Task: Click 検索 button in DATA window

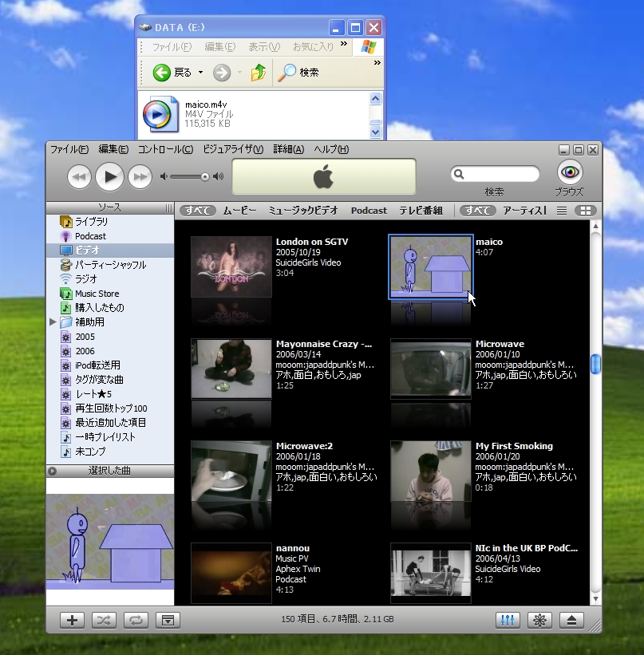Action: click(x=298, y=73)
